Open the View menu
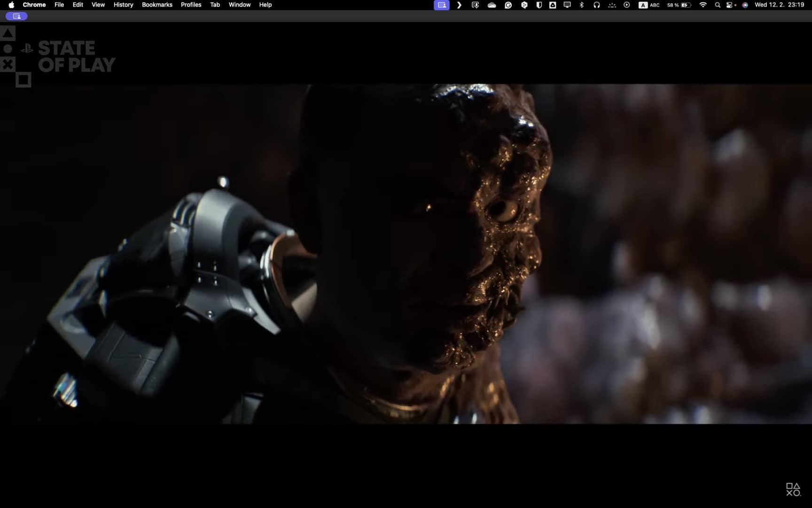 (98, 5)
